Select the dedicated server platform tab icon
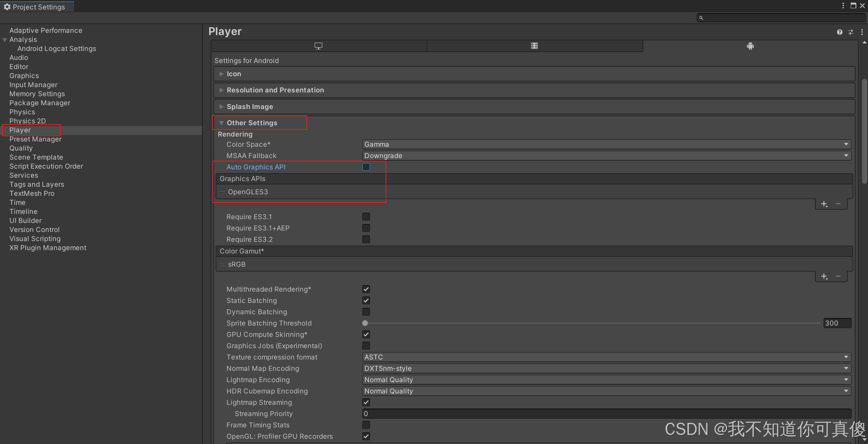 click(x=534, y=46)
